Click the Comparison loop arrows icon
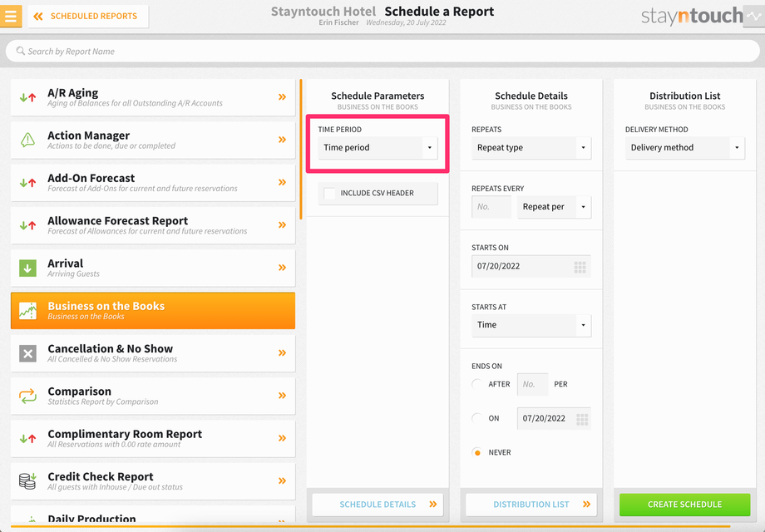Image resolution: width=765 pixels, height=532 pixels. coord(27,396)
